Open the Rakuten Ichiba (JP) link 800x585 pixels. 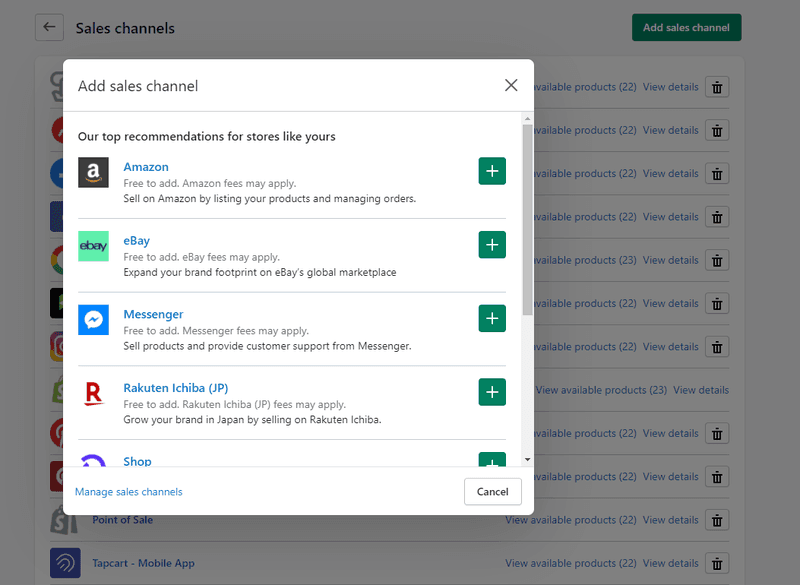tap(176, 388)
